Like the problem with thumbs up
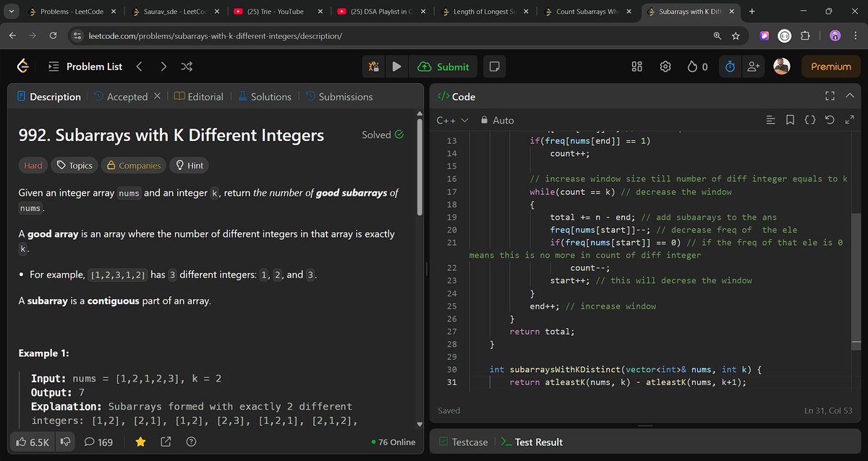The image size is (868, 461). (33, 441)
